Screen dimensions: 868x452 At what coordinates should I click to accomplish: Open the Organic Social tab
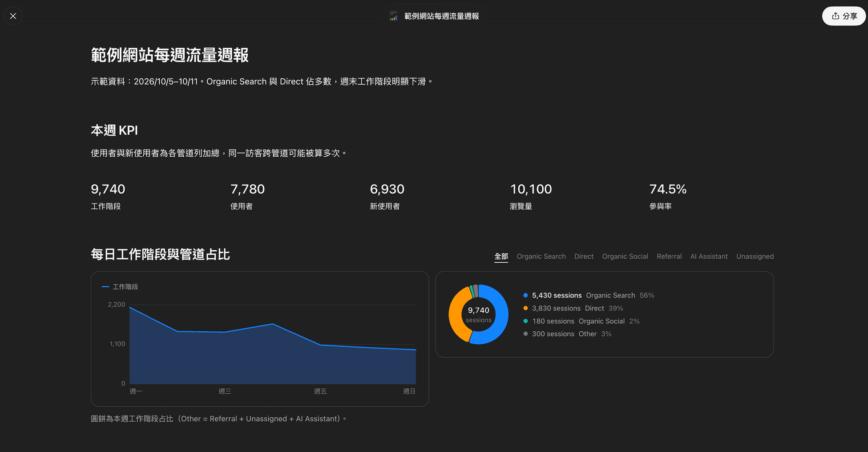click(625, 257)
